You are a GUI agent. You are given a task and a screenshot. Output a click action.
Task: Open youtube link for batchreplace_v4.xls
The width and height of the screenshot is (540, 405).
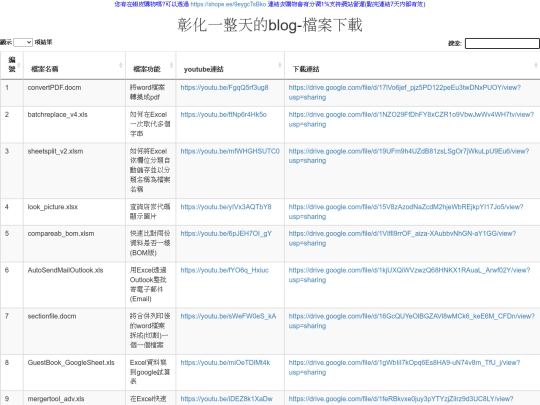click(224, 114)
